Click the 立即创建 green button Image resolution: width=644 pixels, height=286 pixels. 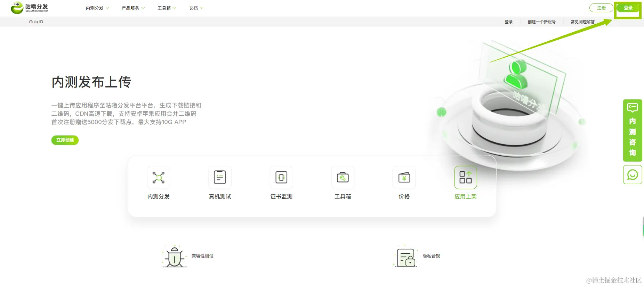coord(65,140)
